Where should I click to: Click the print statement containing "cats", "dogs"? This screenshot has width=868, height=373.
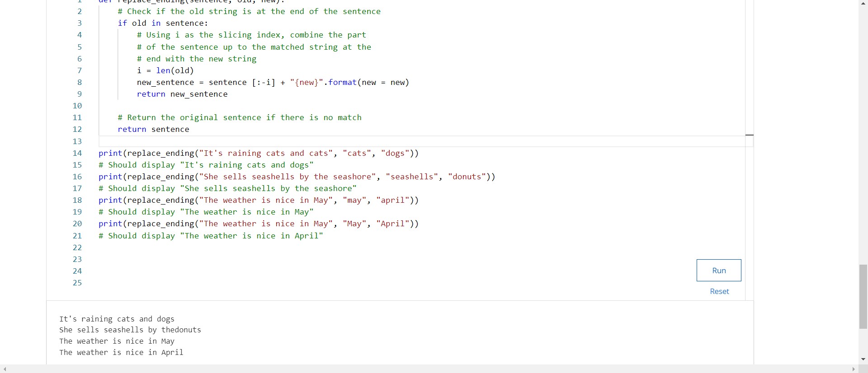coord(258,153)
